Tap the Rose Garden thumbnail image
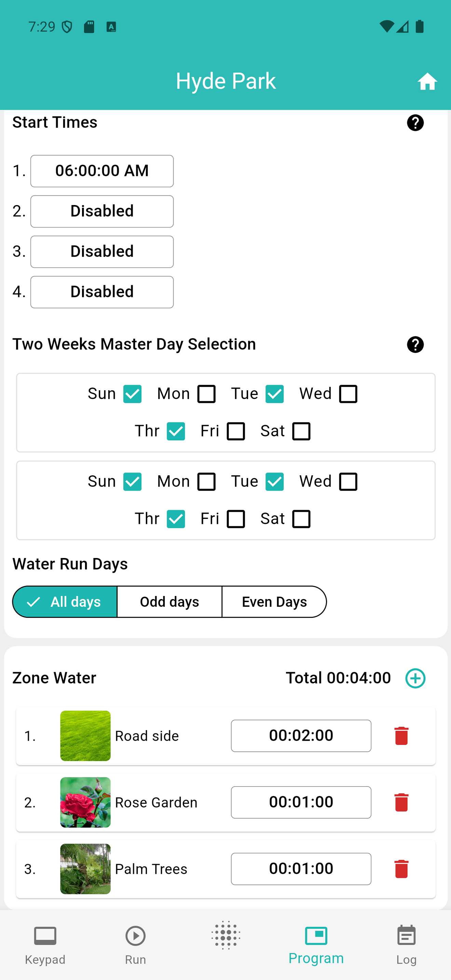 (85, 802)
